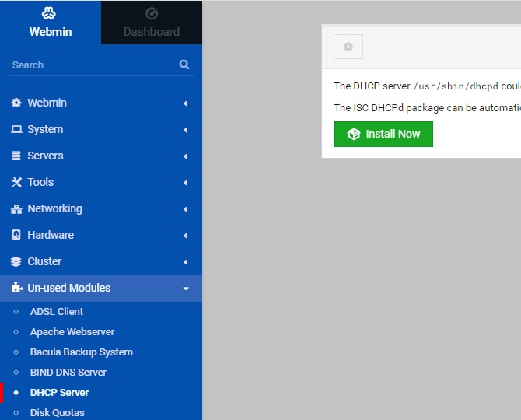Open the Servers menu category
The height and width of the screenshot is (420, 521).
coord(101,156)
